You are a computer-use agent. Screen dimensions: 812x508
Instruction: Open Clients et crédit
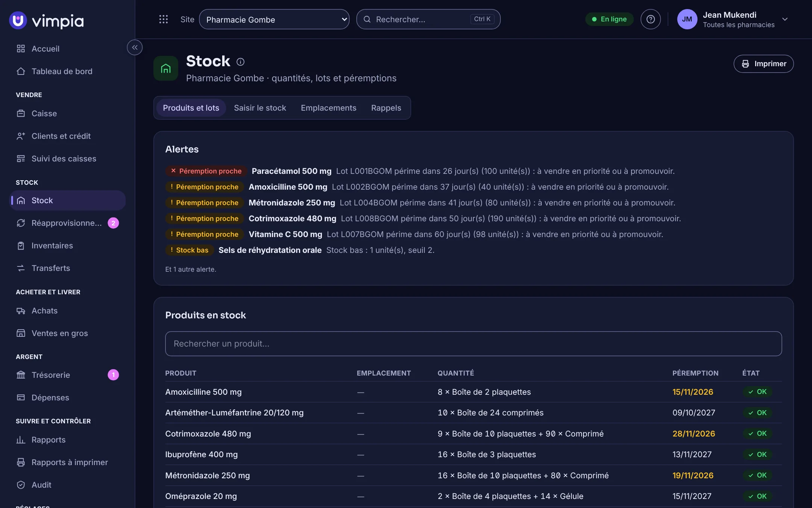click(x=68, y=136)
